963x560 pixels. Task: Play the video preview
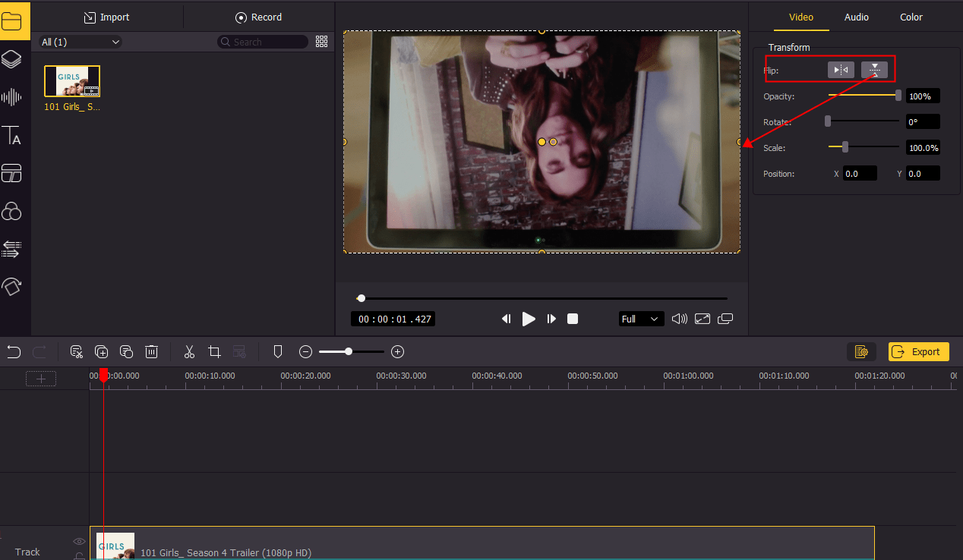(x=529, y=319)
